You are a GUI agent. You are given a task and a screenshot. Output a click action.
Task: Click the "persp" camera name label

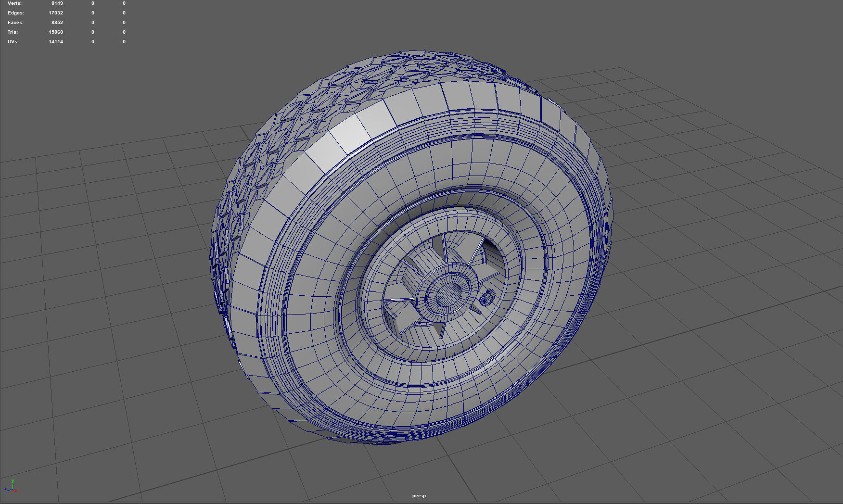(419, 496)
